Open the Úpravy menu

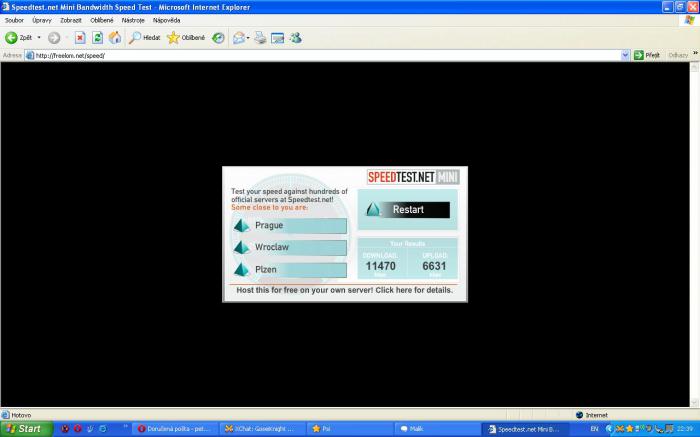point(42,20)
